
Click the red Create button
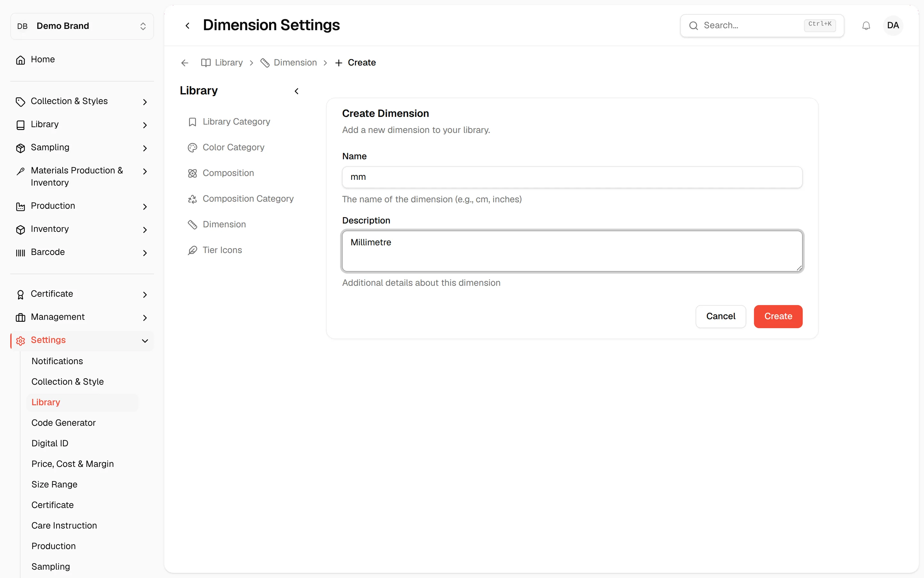coord(778,316)
